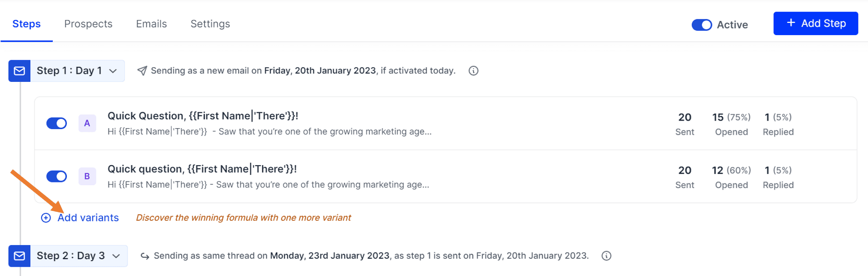Disable the sequence Active toggle
868x276 pixels.
point(701,25)
